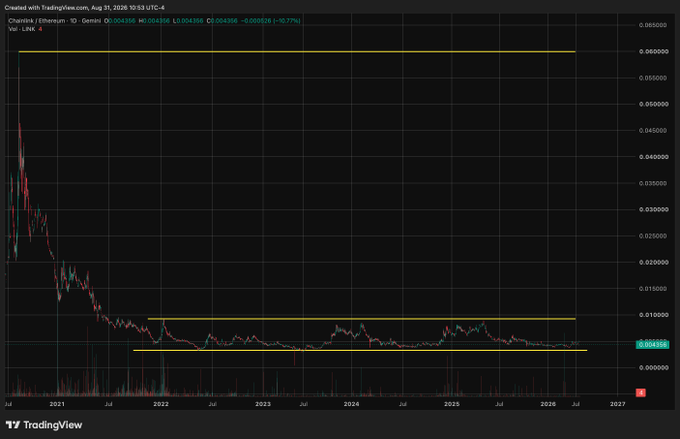
Task: Click the Open value O0.004356 in the legend
Action: pos(120,21)
